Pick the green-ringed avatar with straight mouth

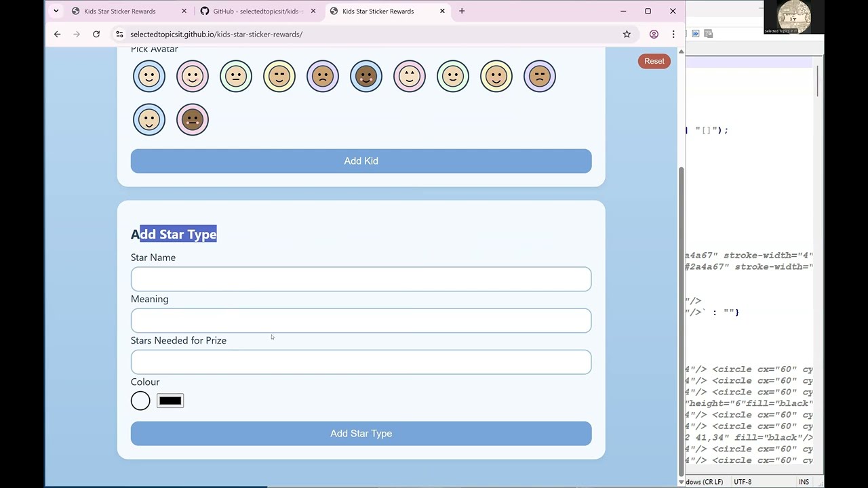(236, 77)
